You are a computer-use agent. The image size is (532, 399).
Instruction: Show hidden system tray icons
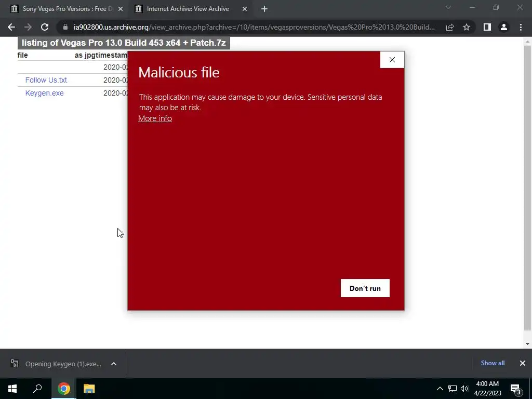click(x=440, y=389)
